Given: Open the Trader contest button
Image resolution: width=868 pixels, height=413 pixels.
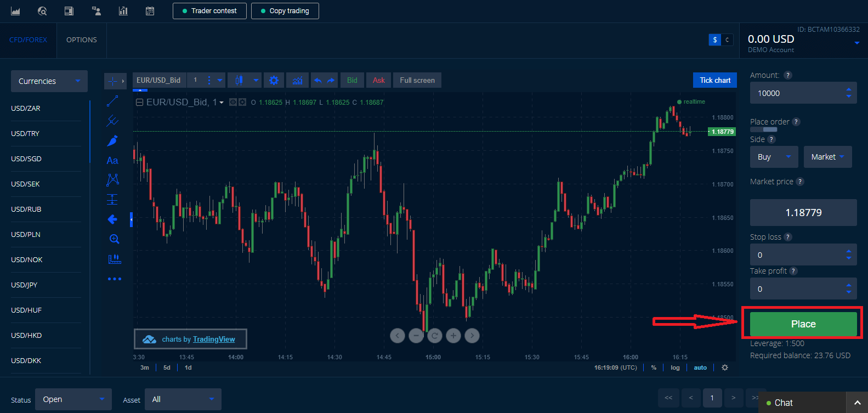Looking at the screenshot, I should 209,11.
